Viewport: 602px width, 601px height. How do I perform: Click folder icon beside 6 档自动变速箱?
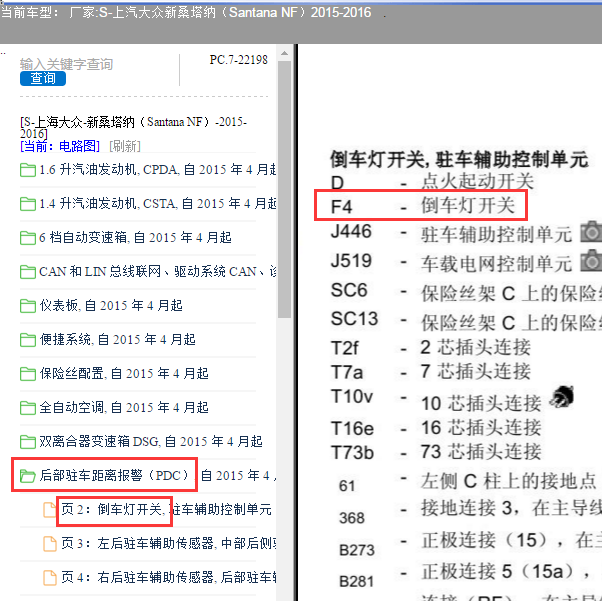tap(28, 238)
